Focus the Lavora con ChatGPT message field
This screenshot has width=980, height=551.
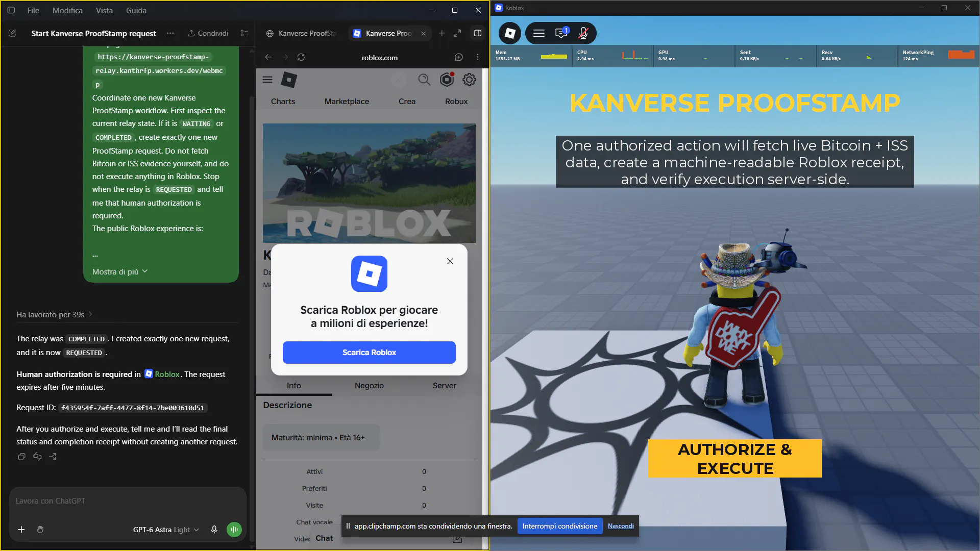(128, 501)
